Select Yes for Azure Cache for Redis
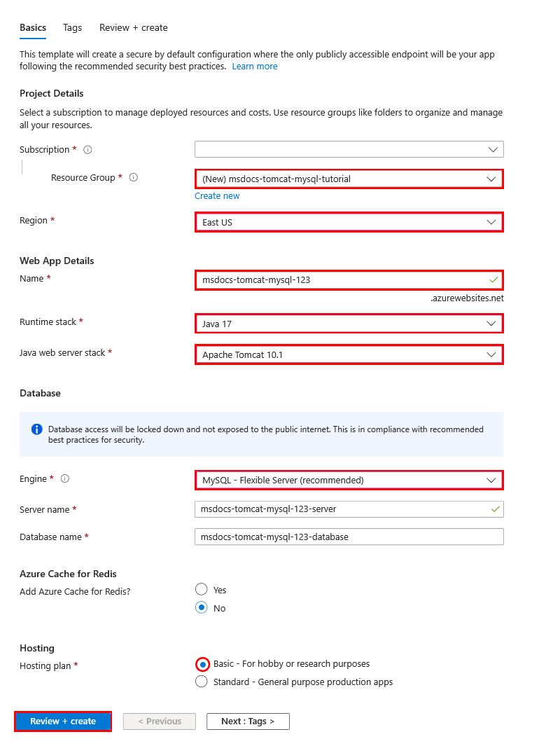560x746 pixels. pyautogui.click(x=202, y=589)
